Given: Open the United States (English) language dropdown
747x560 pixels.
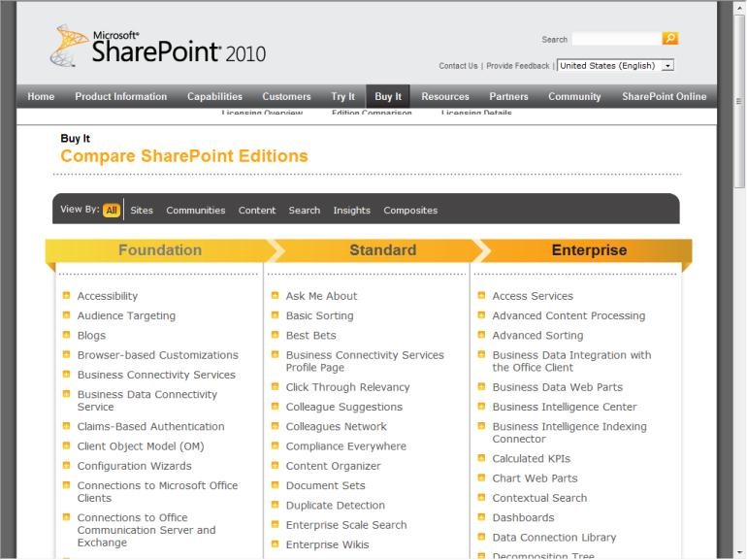Looking at the screenshot, I should coord(615,65).
